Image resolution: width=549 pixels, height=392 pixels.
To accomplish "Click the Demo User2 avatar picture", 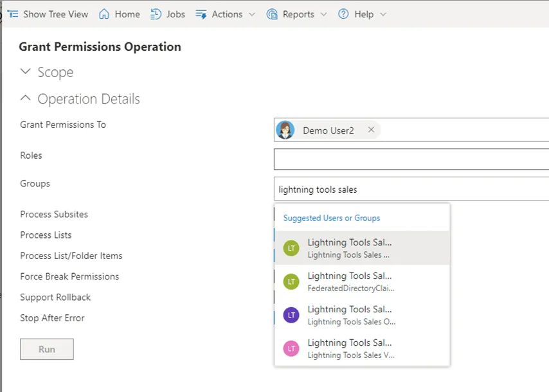I will click(x=285, y=130).
